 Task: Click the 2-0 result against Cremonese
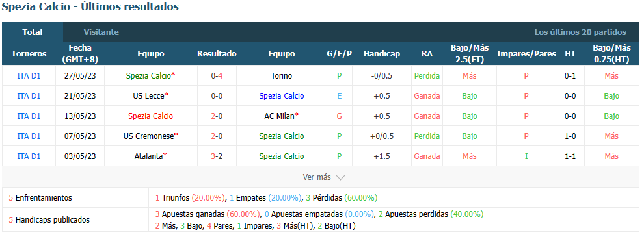click(217, 136)
